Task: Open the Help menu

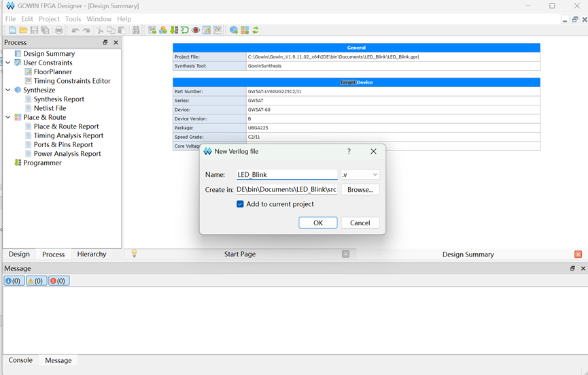Action: (124, 19)
